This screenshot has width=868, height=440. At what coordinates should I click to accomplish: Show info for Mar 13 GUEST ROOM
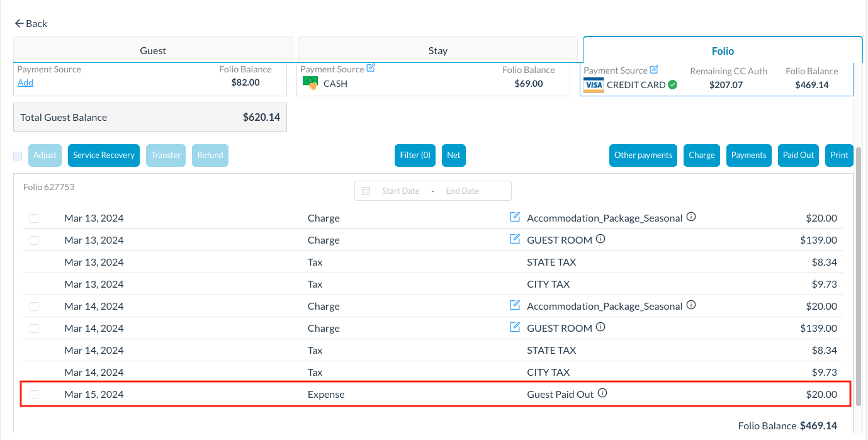(x=600, y=239)
